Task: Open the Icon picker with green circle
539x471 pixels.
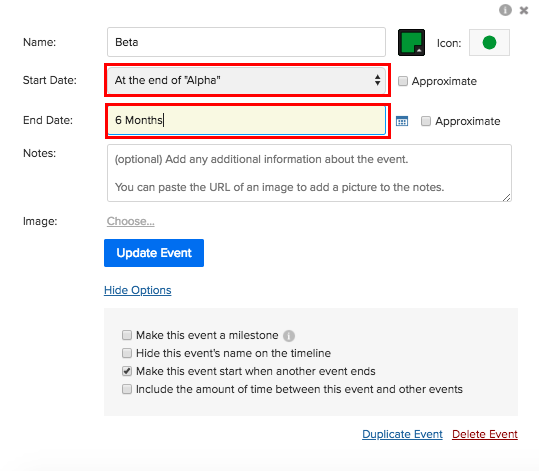Action: point(489,43)
